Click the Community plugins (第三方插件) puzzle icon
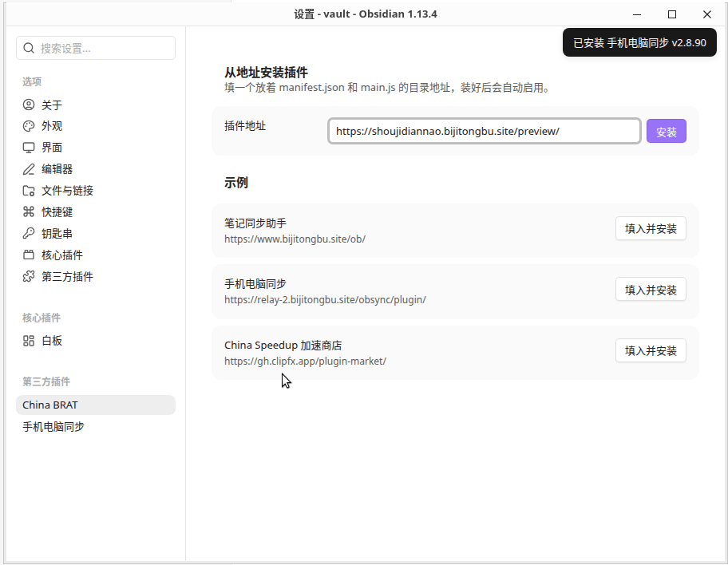This screenshot has width=728, height=565. click(x=29, y=277)
